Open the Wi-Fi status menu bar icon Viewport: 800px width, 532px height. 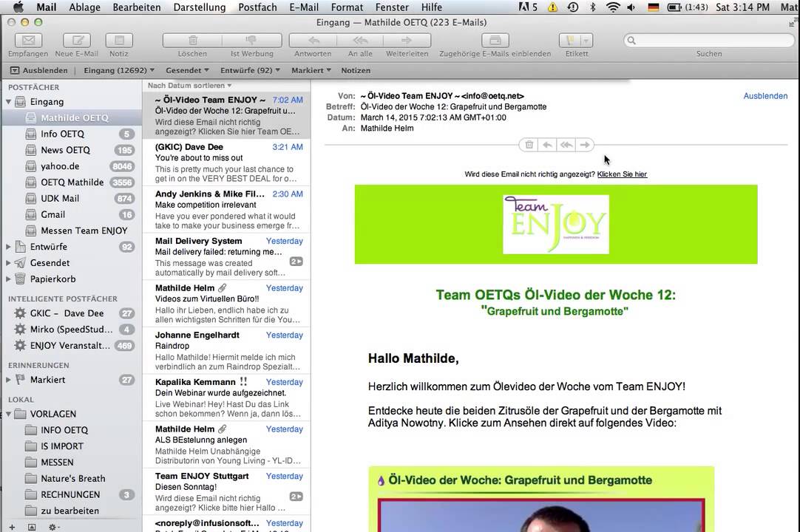[613, 7]
